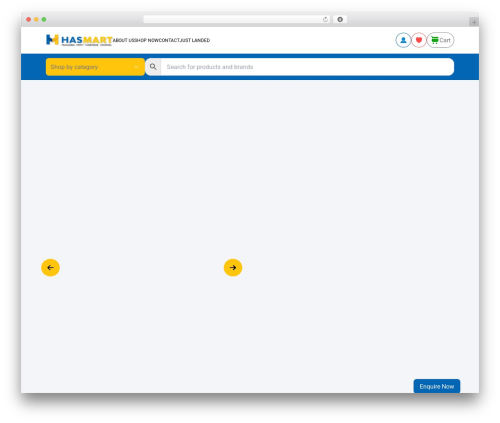Focus the product and brand search field
Screen dimensions: 500x423
307,67
